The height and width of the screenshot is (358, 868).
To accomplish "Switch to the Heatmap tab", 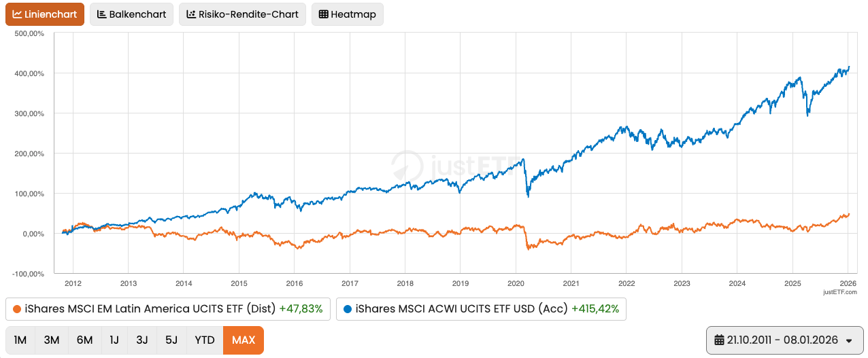I will tap(347, 14).
